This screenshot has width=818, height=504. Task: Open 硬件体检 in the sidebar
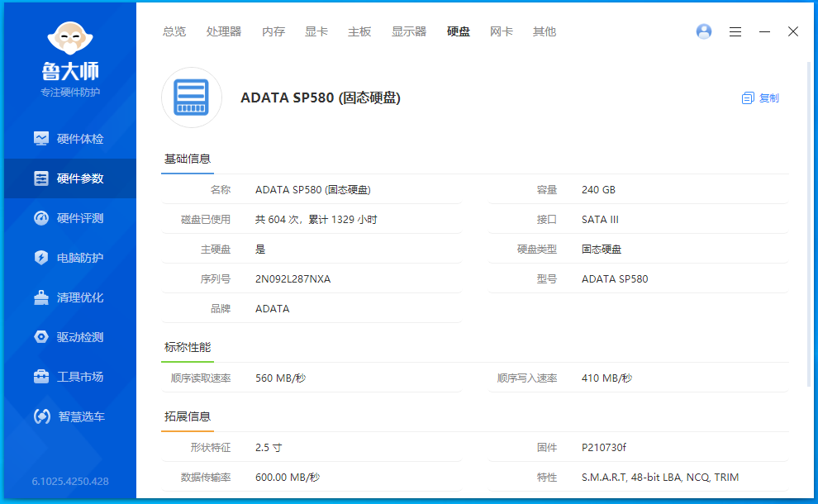[70, 139]
